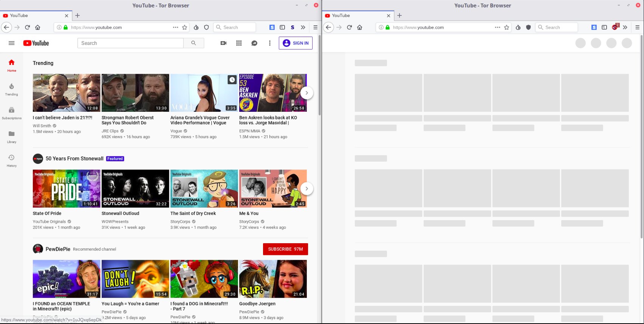Open The Saint of Dry Creek title
644x324 pixels.
coord(193,213)
